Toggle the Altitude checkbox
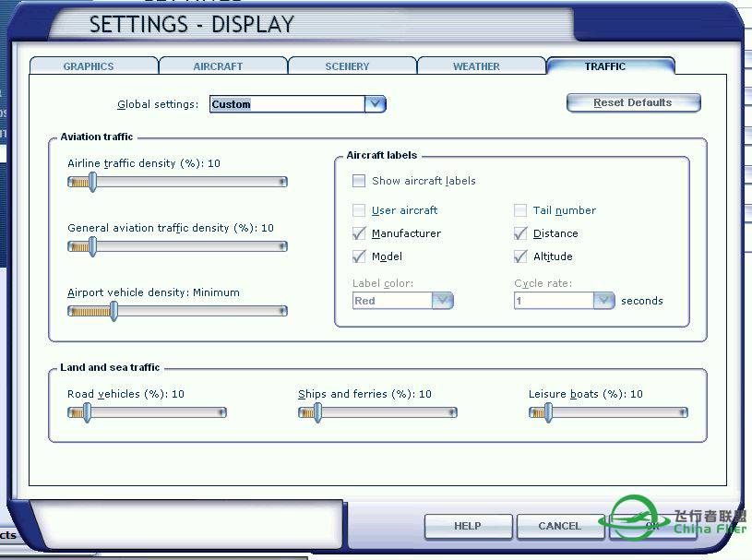 [520, 256]
